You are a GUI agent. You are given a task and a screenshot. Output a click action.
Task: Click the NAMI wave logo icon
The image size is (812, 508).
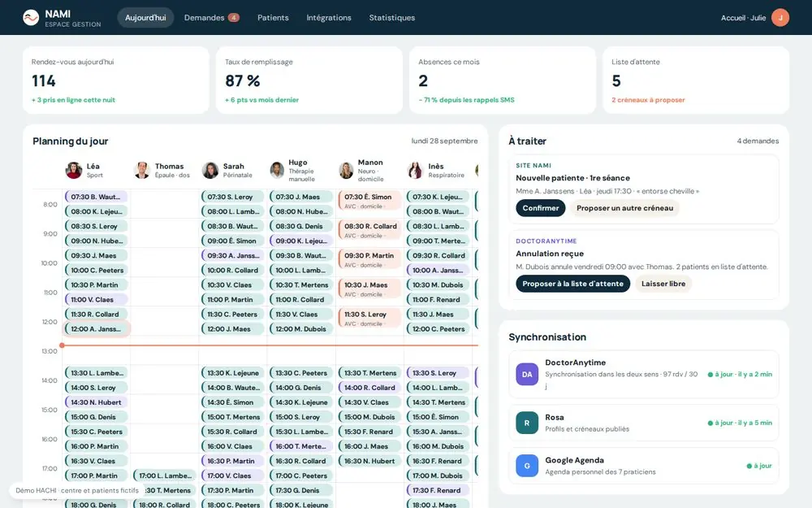(31, 18)
